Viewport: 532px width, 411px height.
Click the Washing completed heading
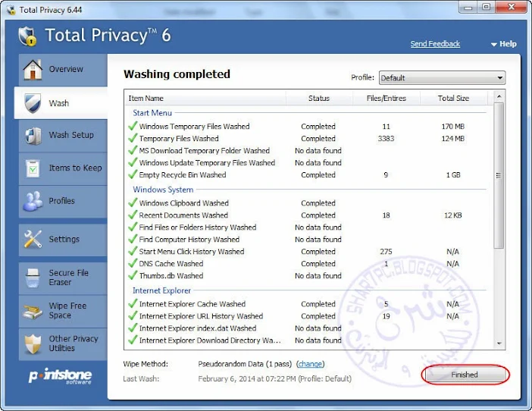177,74
